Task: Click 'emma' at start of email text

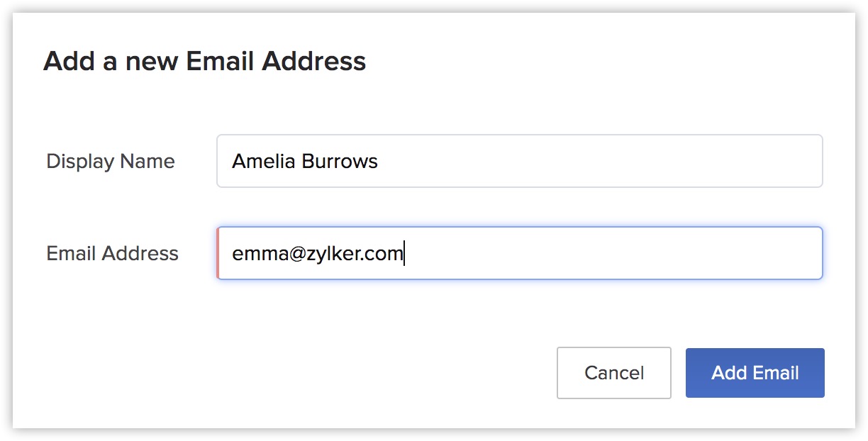Action: [258, 254]
